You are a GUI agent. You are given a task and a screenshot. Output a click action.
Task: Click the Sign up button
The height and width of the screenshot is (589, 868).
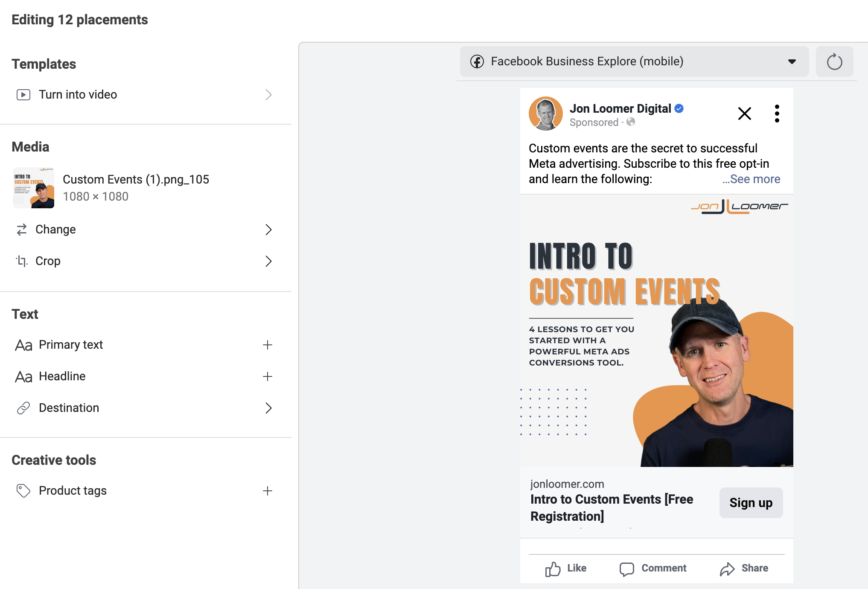pos(751,502)
